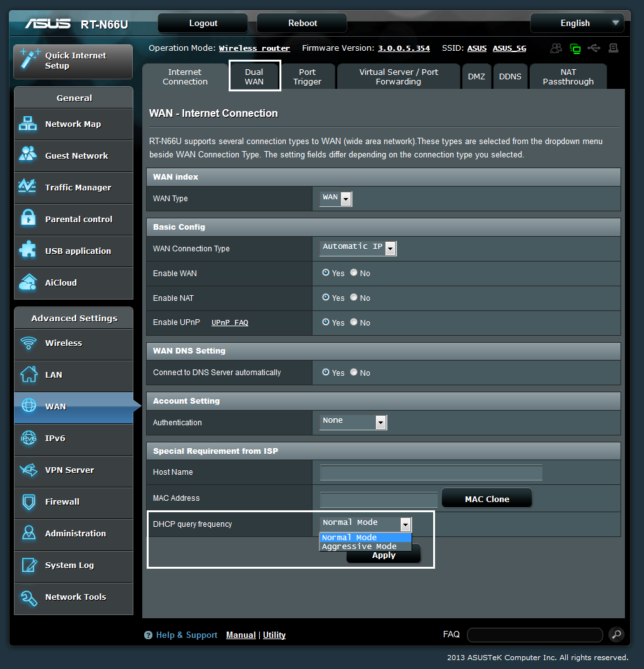The image size is (644, 669).
Task: Select No for Enable UPnP
Action: click(355, 322)
